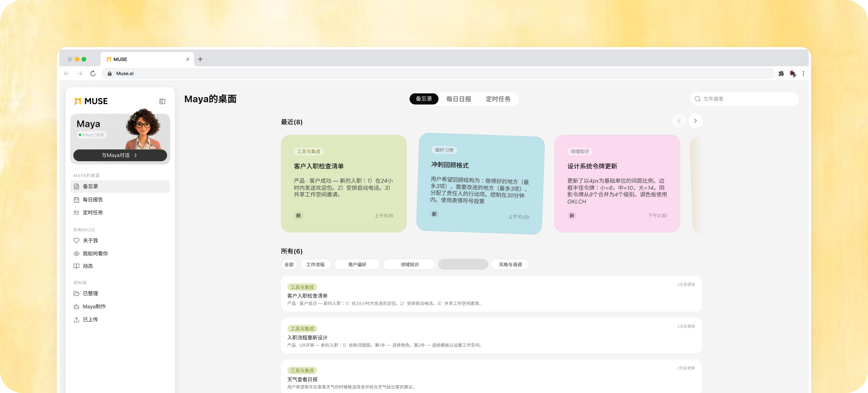
Task: Filter list by 风格与语调 chip
Action: 510,264
